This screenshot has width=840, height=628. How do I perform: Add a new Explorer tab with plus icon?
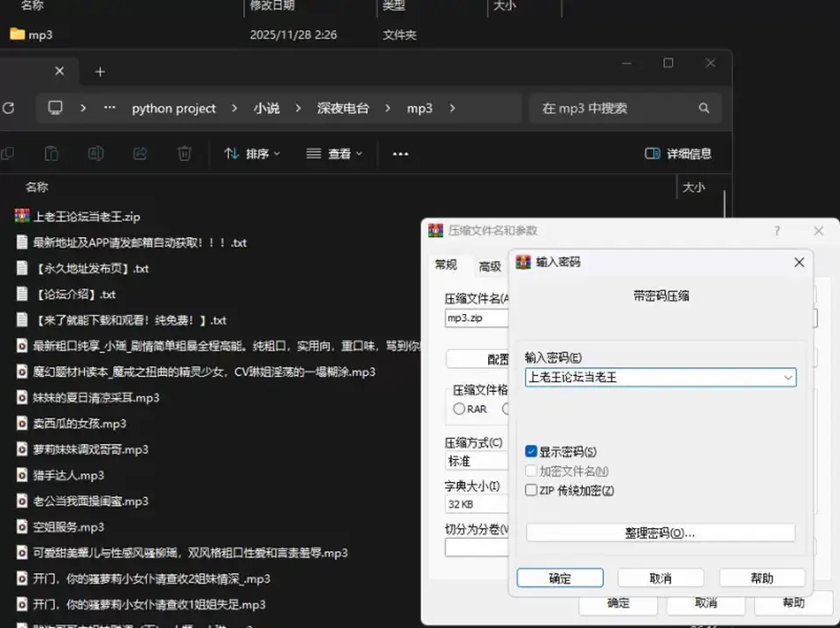pos(100,72)
